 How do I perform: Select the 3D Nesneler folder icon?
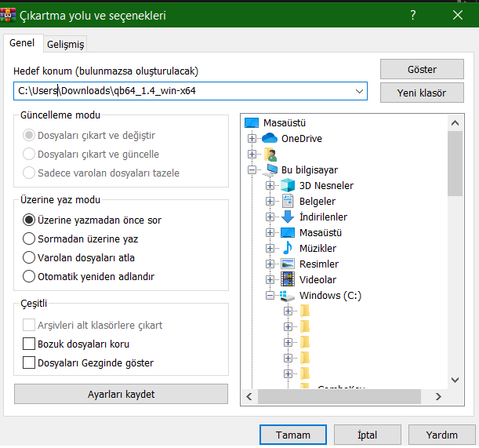(288, 186)
